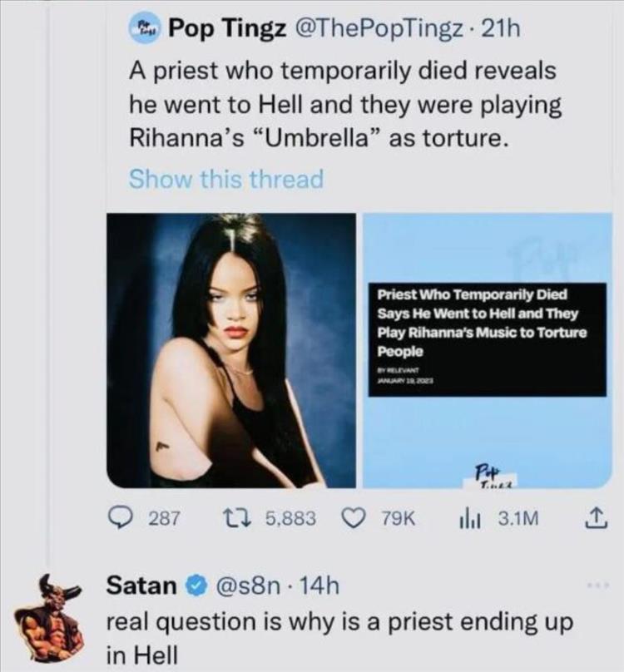Open the woman's photo on the left
Screen dimensions: 624x672
[x=231, y=349]
